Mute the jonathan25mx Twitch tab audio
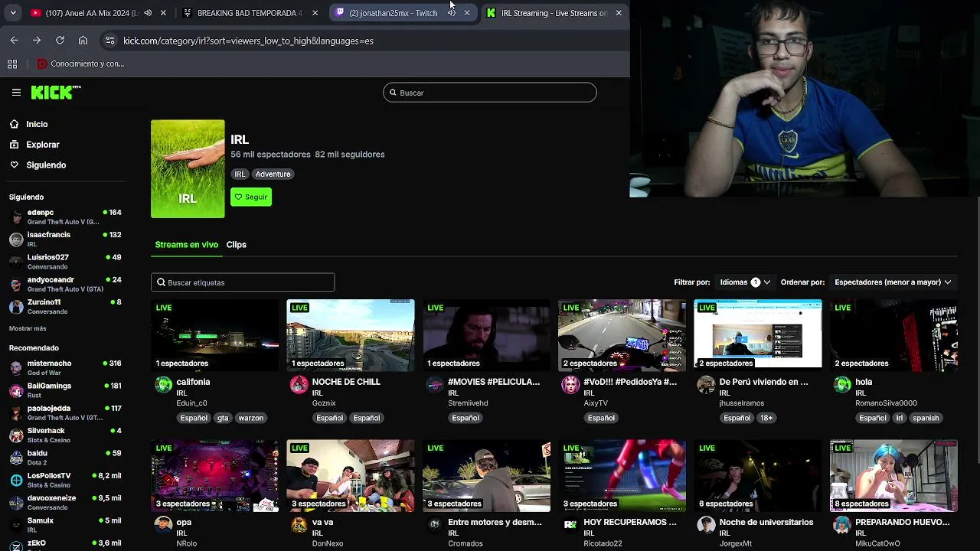Viewport: 980px width, 551px height. (452, 13)
